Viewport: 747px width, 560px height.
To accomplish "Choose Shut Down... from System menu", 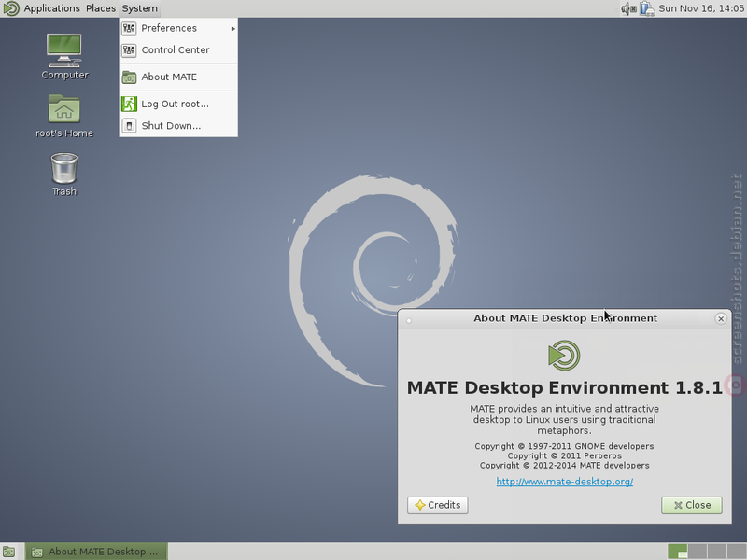I will click(x=178, y=126).
